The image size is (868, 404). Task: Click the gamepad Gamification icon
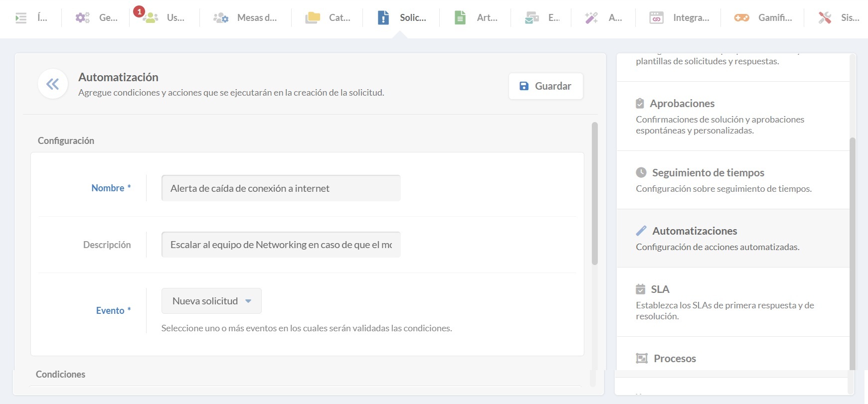pyautogui.click(x=741, y=18)
